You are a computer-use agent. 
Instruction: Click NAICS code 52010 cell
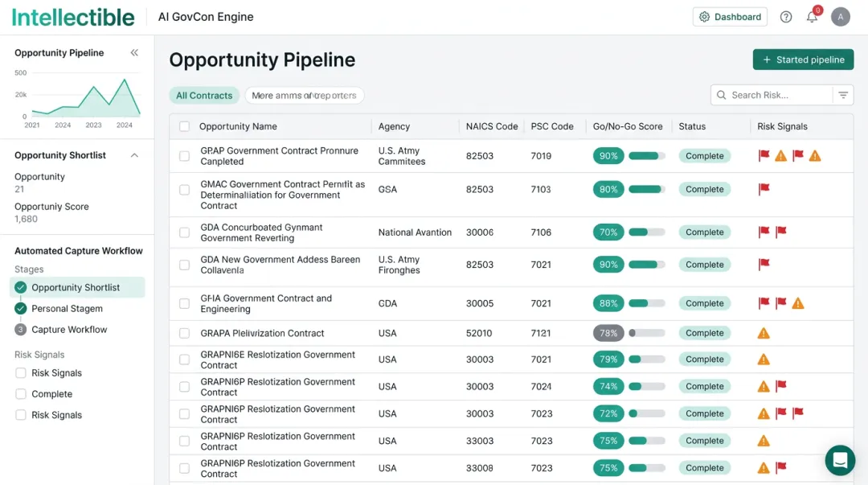[x=479, y=333]
